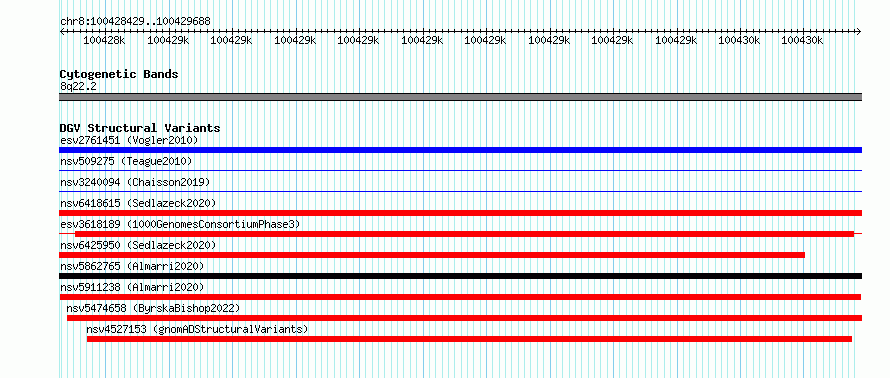Image resolution: width=890 pixels, height=378 pixels.
Task: Click the last 100430k ruler tick label
Action: point(802,40)
